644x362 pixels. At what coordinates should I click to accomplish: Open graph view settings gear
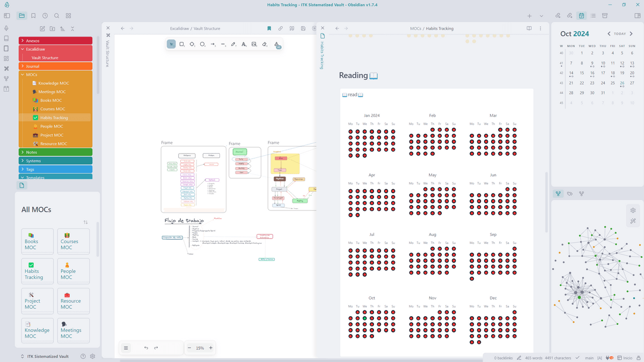[x=633, y=210]
